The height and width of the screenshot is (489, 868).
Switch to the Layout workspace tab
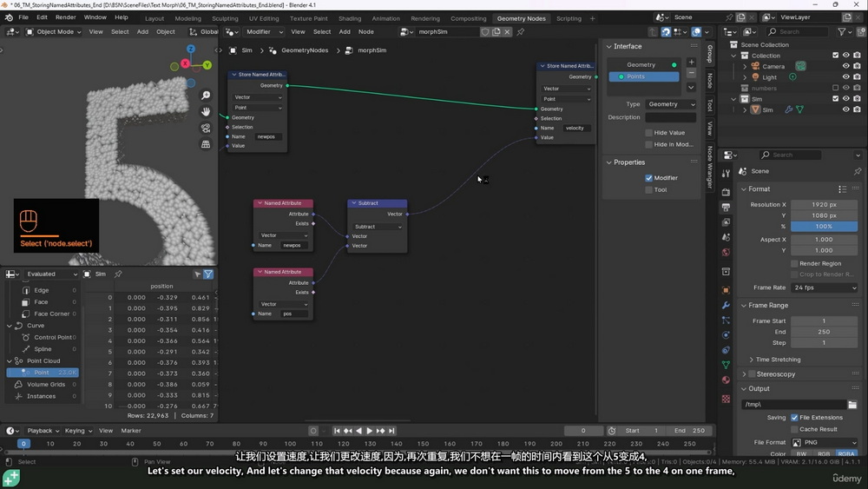click(155, 18)
